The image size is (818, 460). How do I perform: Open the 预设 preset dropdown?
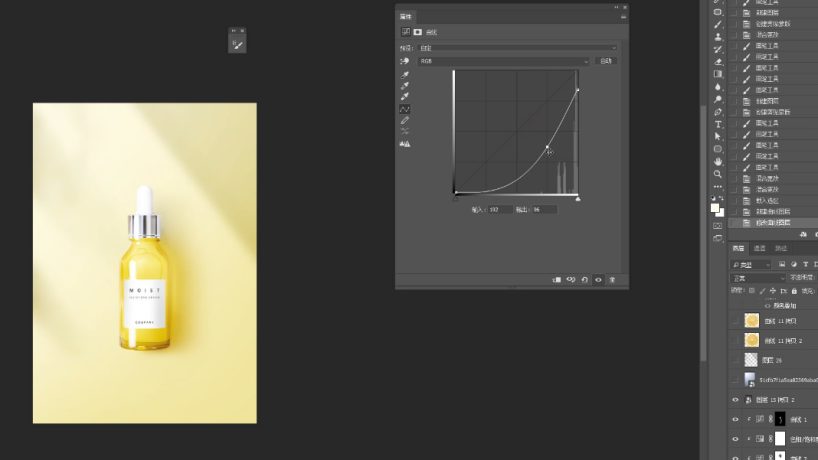pos(518,48)
